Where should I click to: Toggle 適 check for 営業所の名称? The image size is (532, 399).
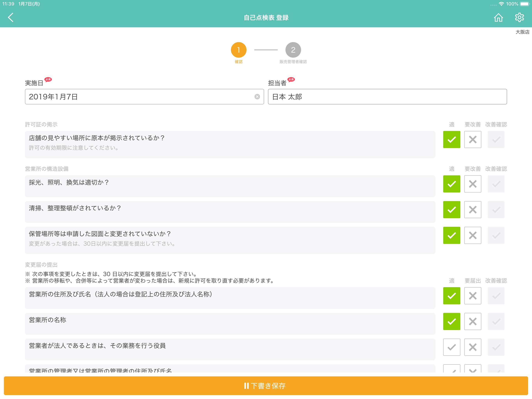[x=451, y=321]
